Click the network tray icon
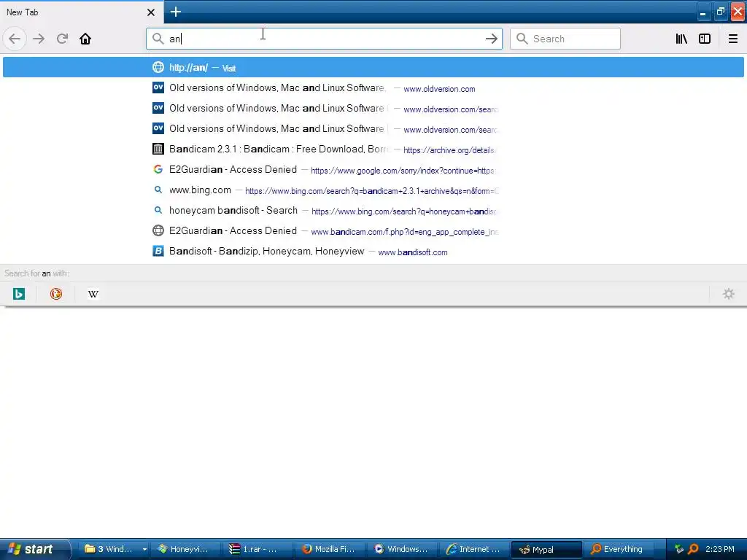747x560 pixels. coord(679,549)
